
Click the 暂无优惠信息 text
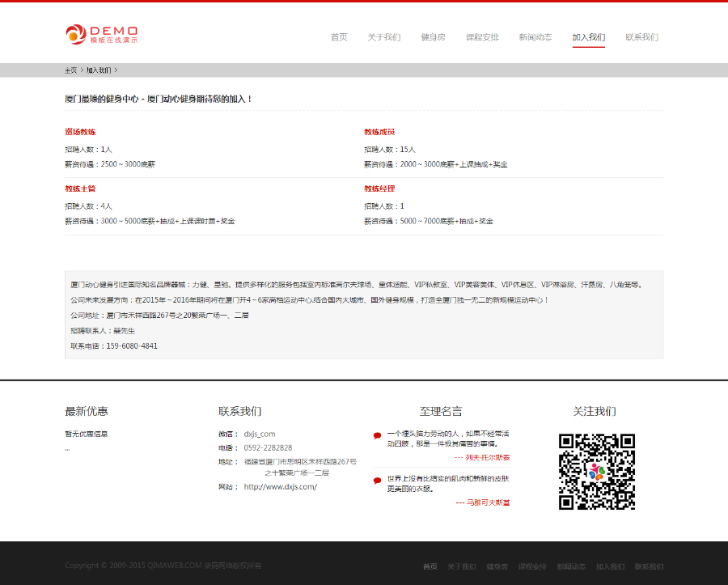click(x=87, y=435)
